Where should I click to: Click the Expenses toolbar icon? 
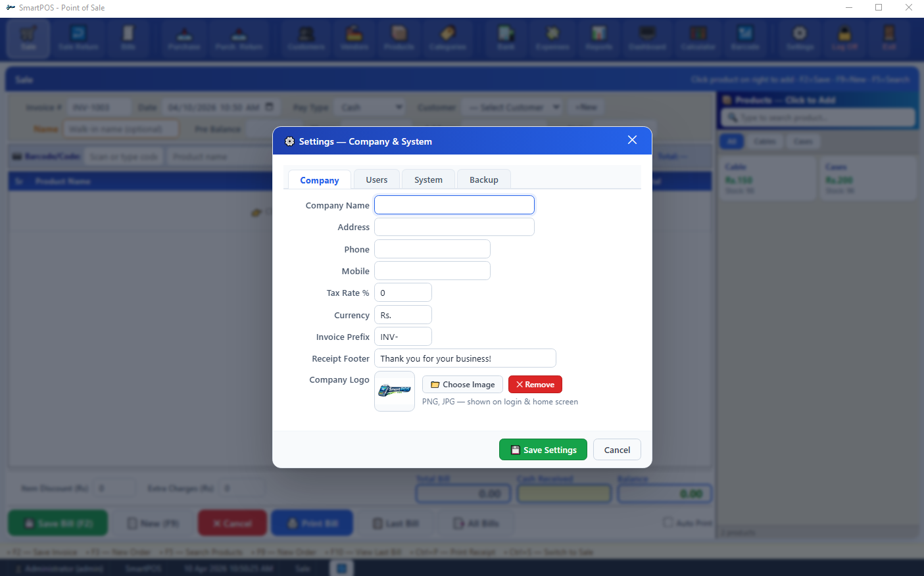[x=552, y=38]
